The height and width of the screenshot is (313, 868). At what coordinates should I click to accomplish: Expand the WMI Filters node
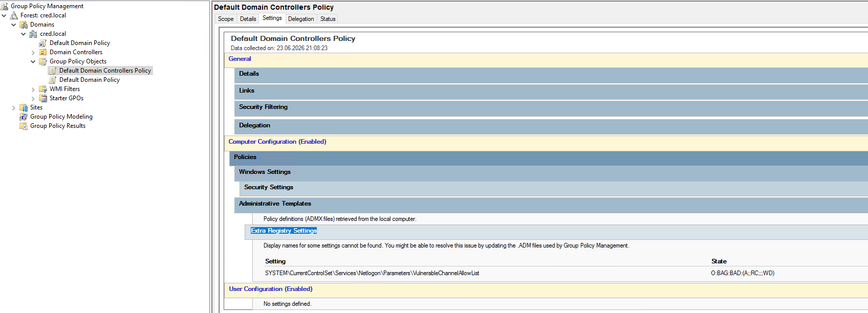click(33, 90)
